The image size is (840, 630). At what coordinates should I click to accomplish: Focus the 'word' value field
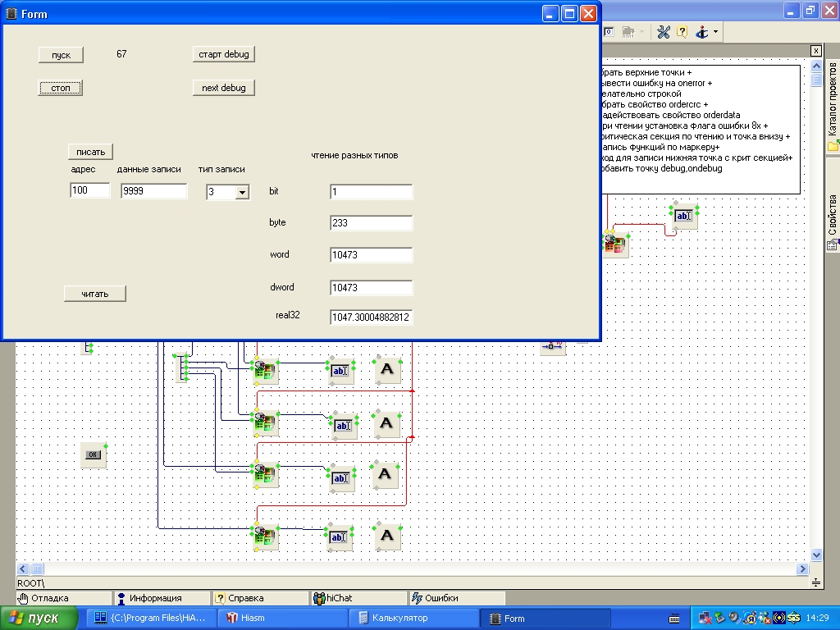pos(372,255)
